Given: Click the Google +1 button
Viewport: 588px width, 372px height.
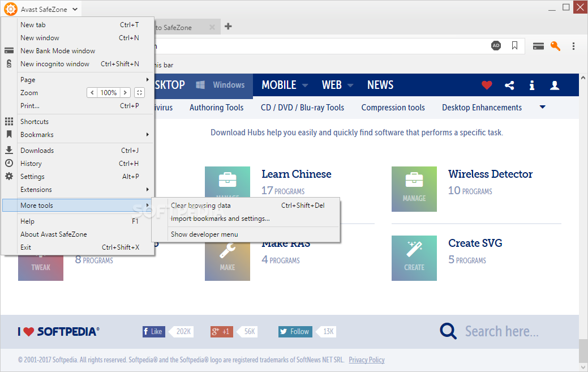Looking at the screenshot, I should [x=222, y=331].
